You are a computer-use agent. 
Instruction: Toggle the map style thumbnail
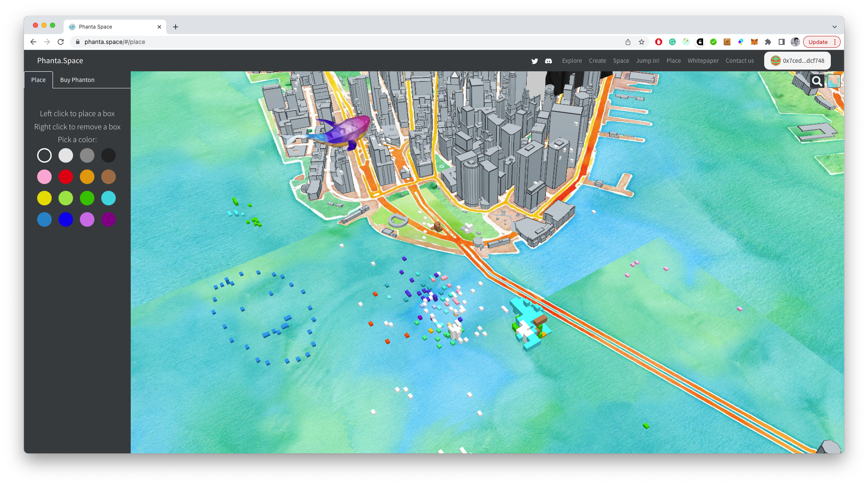[x=833, y=81]
